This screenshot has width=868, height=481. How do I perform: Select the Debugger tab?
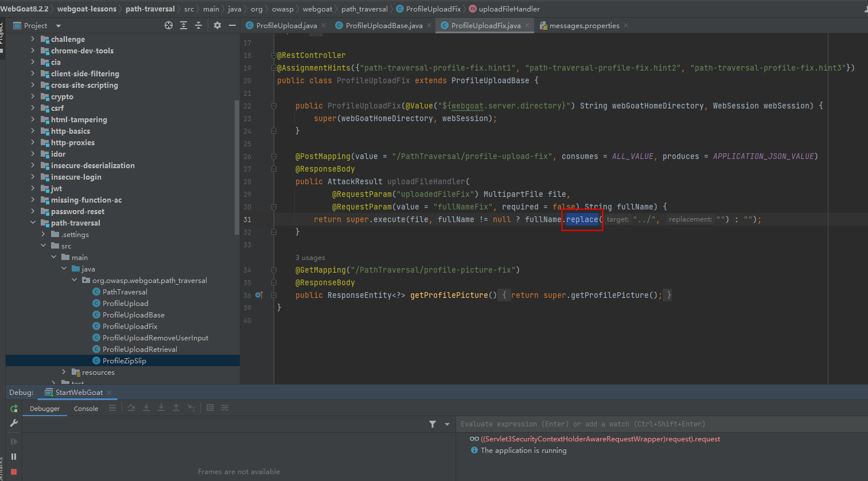[x=45, y=409]
